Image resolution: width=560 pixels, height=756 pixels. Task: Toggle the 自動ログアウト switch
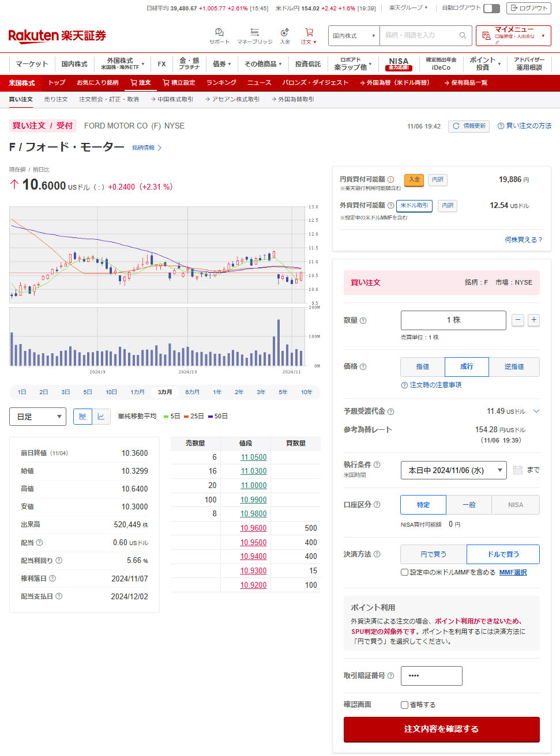pos(491,8)
